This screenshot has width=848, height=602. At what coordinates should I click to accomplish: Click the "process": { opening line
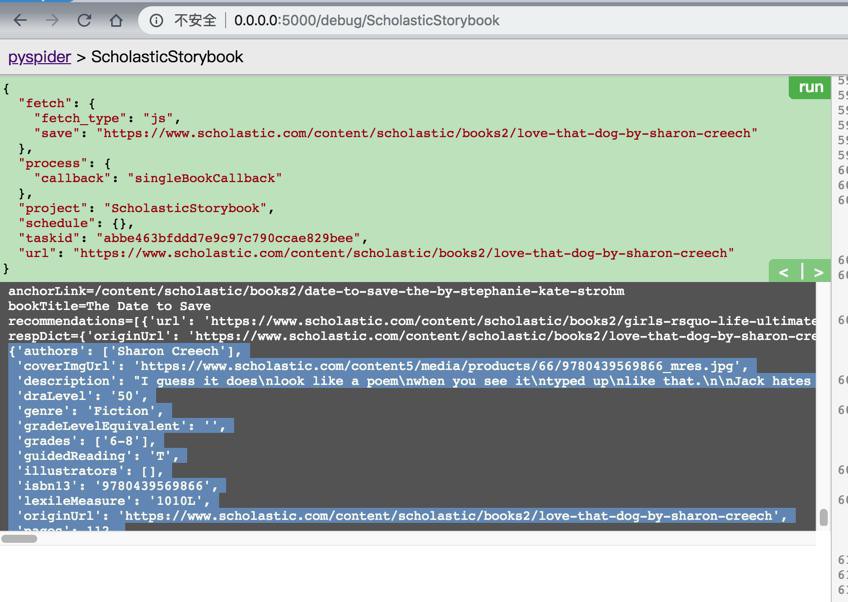click(x=64, y=163)
